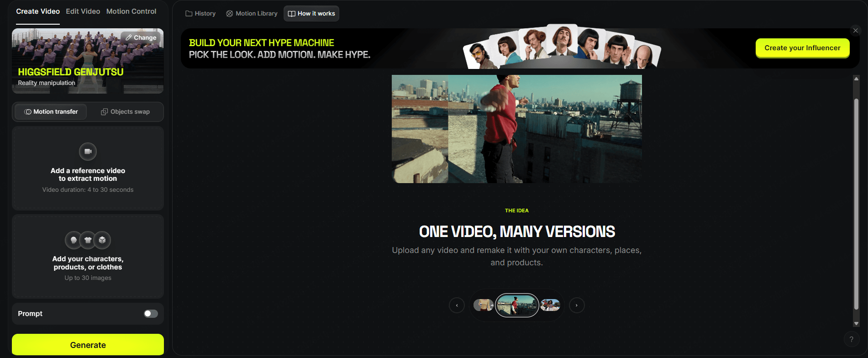Toggle the Prompt switch on
The width and height of the screenshot is (868, 358).
151,314
